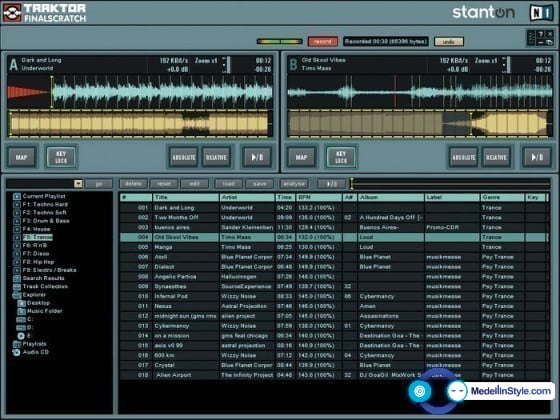The width and height of the screenshot is (560, 420).
Task: Toggle the red record button
Action: coord(322,42)
